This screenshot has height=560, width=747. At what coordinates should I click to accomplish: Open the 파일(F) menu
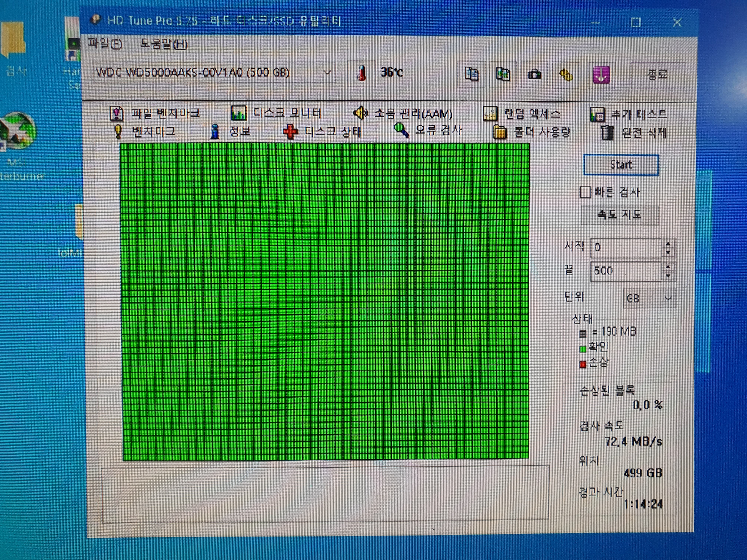105,44
